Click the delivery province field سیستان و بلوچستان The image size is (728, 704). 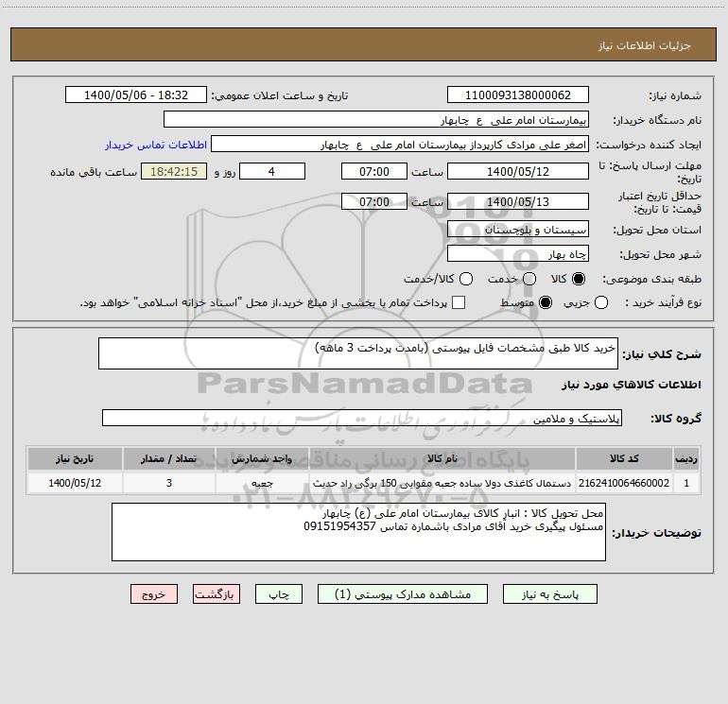(518, 229)
